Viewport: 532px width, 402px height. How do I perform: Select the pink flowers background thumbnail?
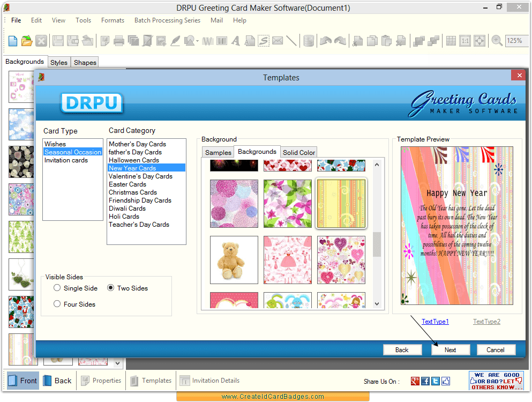[288, 204]
